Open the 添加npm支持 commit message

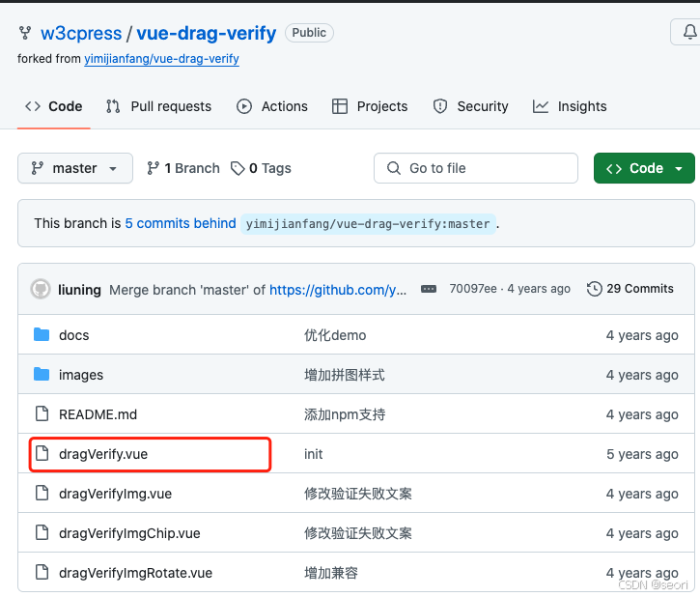(345, 414)
